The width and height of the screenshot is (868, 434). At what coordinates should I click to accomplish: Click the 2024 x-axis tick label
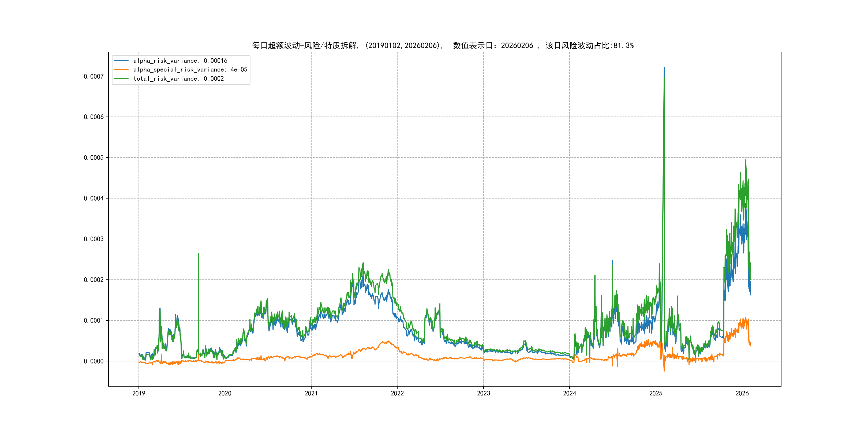click(x=570, y=393)
